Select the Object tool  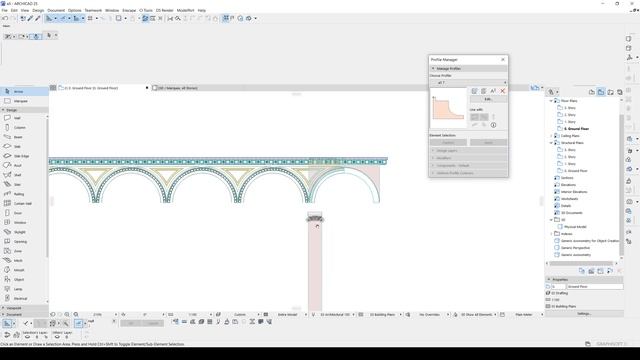click(23, 280)
